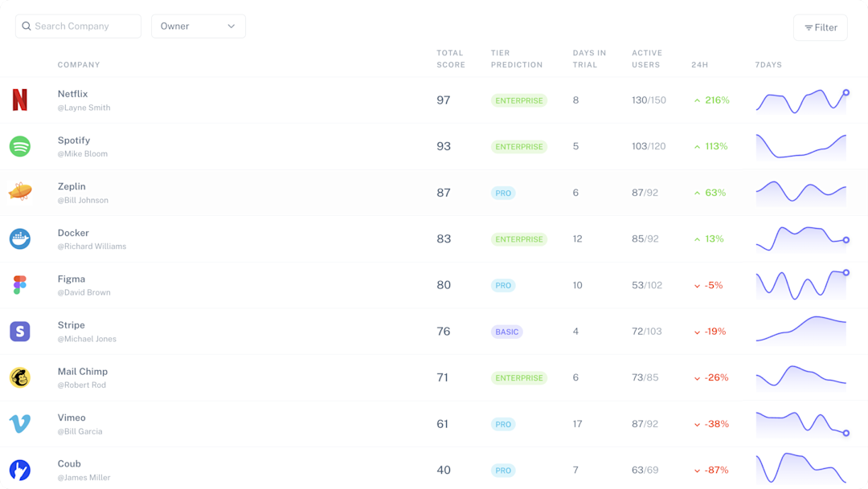
Task: Sort by the Active Users column header
Action: (x=646, y=59)
